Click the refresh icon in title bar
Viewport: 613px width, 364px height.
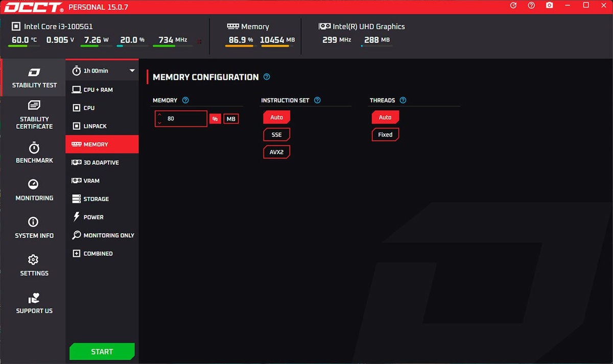[514, 6]
